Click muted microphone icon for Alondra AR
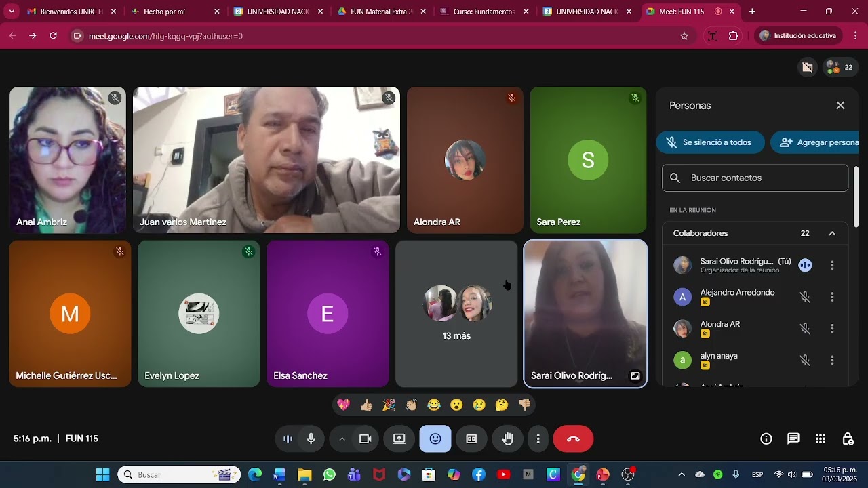The width and height of the screenshot is (868, 488). click(x=805, y=328)
